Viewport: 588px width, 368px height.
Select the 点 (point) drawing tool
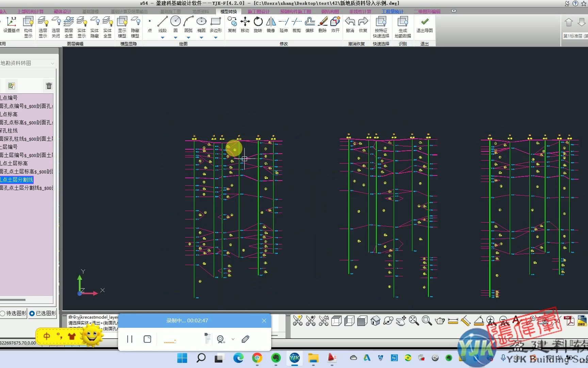click(150, 25)
